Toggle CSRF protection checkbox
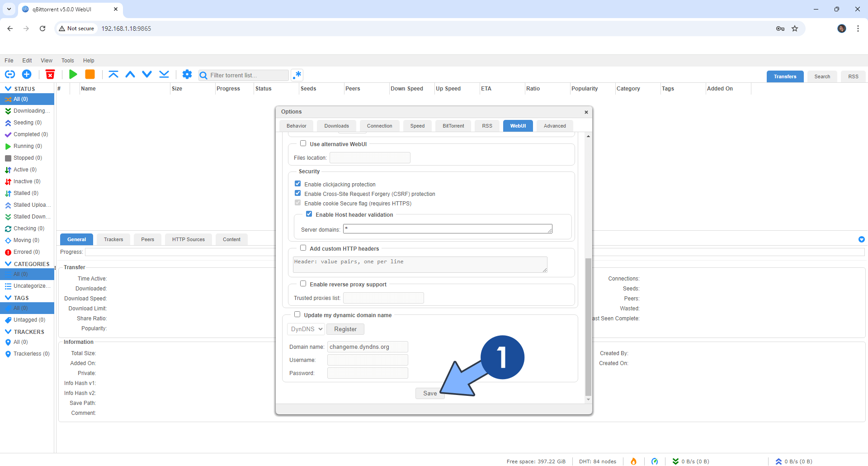 point(297,193)
